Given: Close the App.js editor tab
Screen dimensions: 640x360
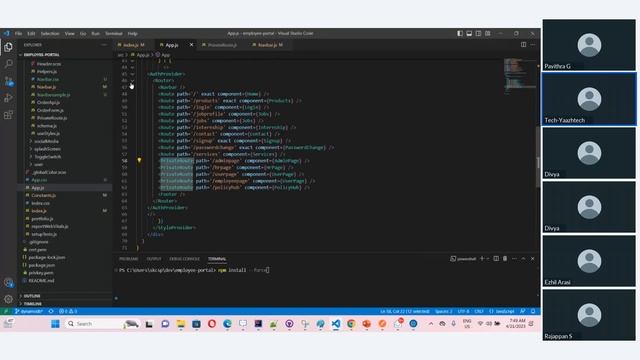Looking at the screenshot, I should 191,44.
